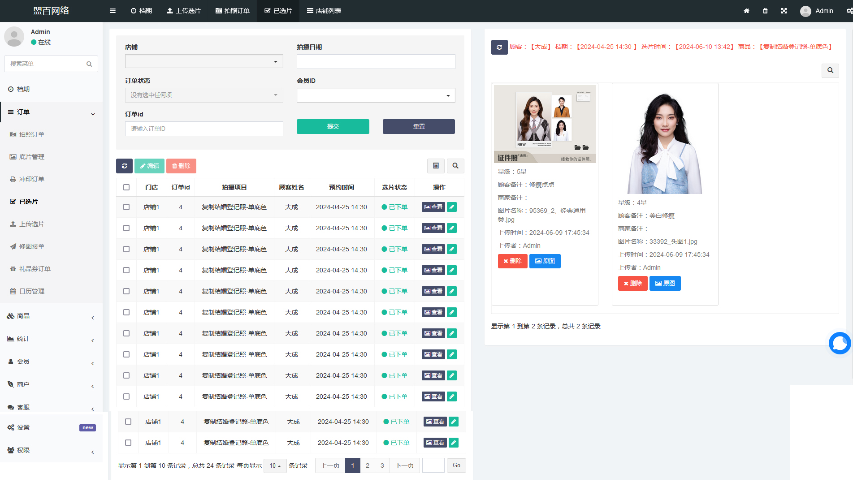Open the 会员ID dropdown

pos(376,95)
